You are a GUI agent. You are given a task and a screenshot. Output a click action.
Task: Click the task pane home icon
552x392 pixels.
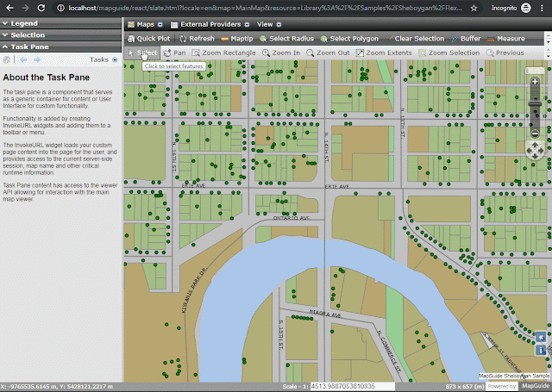click(6, 59)
